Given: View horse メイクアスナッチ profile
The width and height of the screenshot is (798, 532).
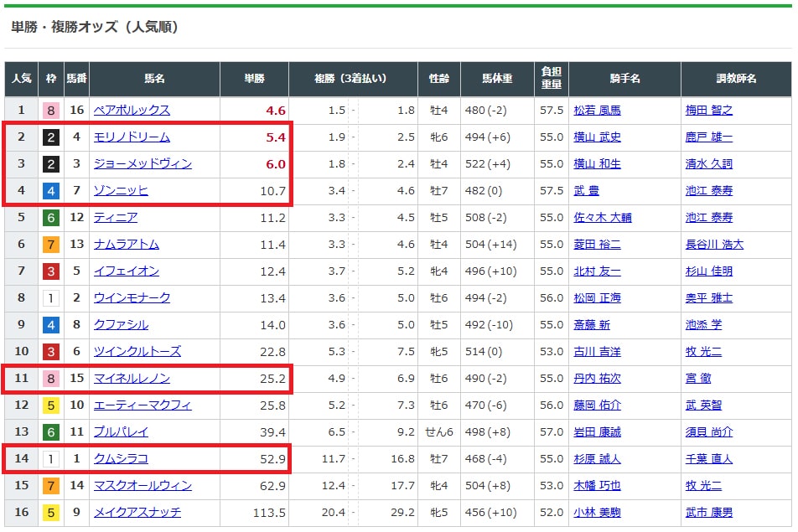Looking at the screenshot, I should 137,512.
